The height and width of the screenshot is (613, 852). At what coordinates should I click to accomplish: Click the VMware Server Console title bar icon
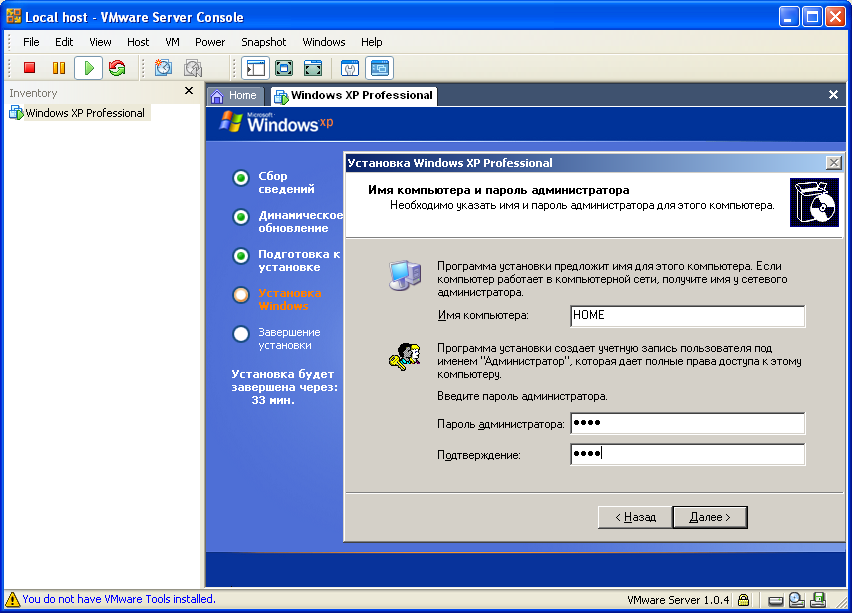(14, 16)
